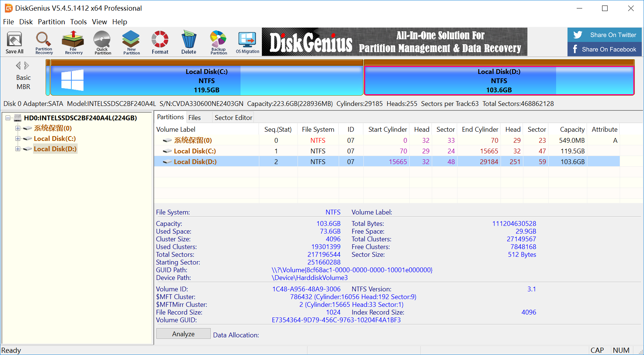
Task: Click Seq.(Stat) column header
Action: (x=278, y=129)
